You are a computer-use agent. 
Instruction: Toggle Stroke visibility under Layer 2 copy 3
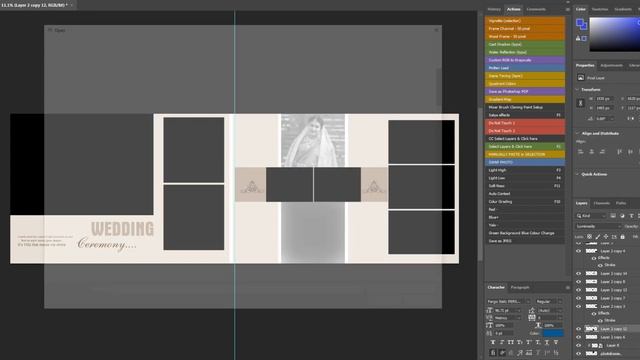click(600, 320)
